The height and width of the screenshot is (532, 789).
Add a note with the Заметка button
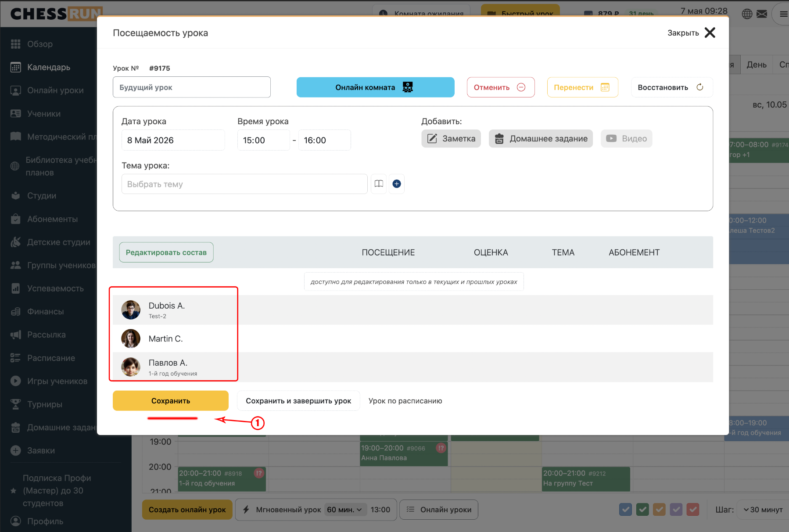pyautogui.click(x=451, y=139)
